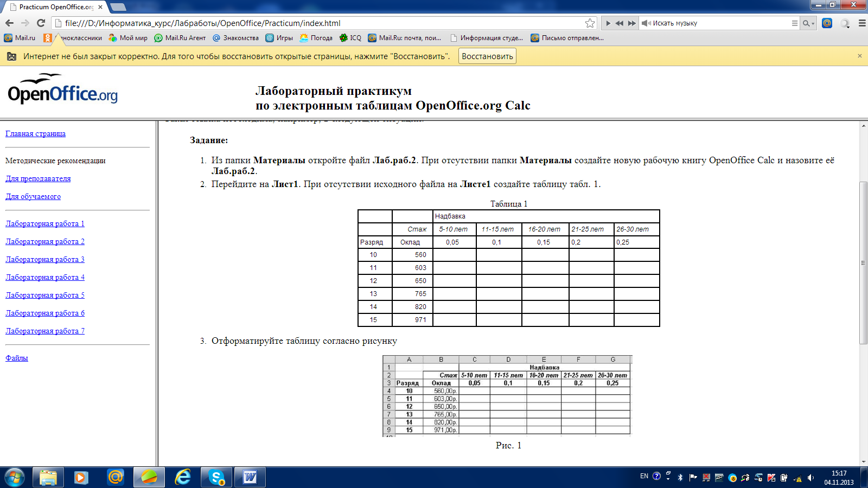Viewport: 868px width, 488px height.
Task: Open the Mail.Ru Агент bookmark
Action: (x=180, y=38)
